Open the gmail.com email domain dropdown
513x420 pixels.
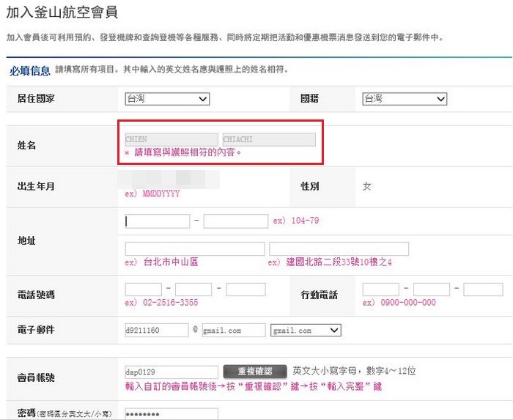pos(306,331)
